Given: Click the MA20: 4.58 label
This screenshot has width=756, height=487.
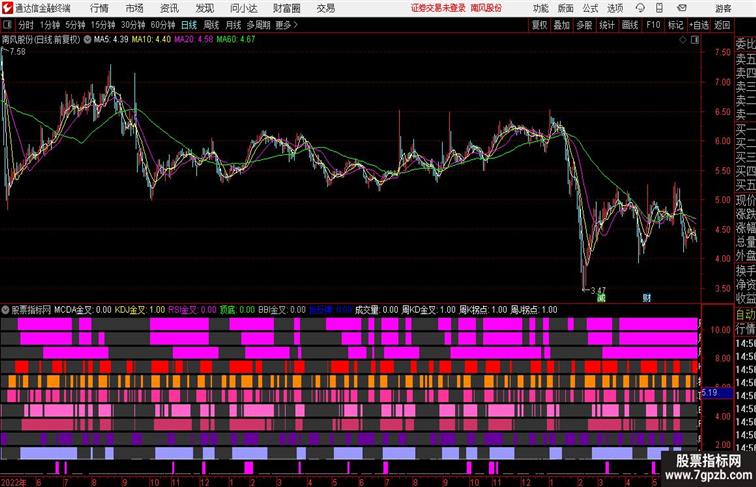Looking at the screenshot, I should click(193, 40).
